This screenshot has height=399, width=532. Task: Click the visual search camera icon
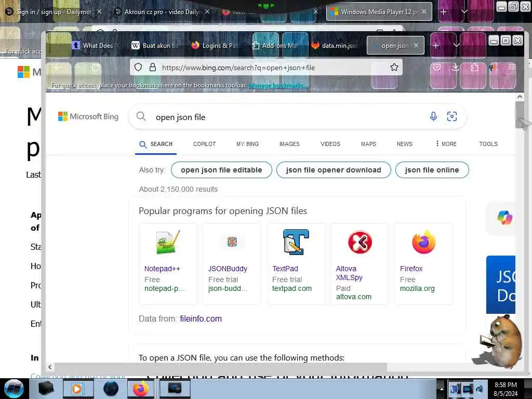click(451, 116)
